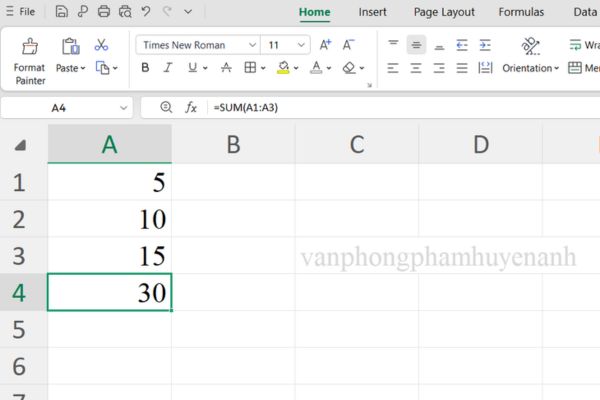Click the Select All corner triangle

click(x=20, y=145)
